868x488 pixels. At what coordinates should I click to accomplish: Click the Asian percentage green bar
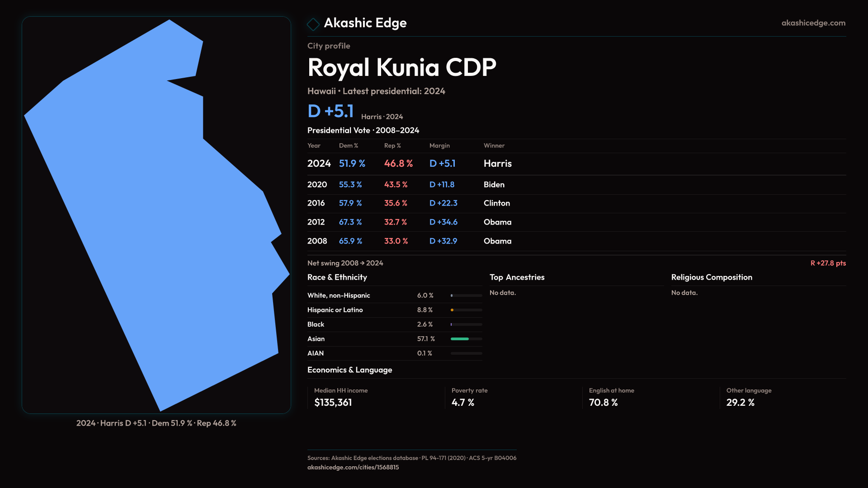click(x=460, y=339)
